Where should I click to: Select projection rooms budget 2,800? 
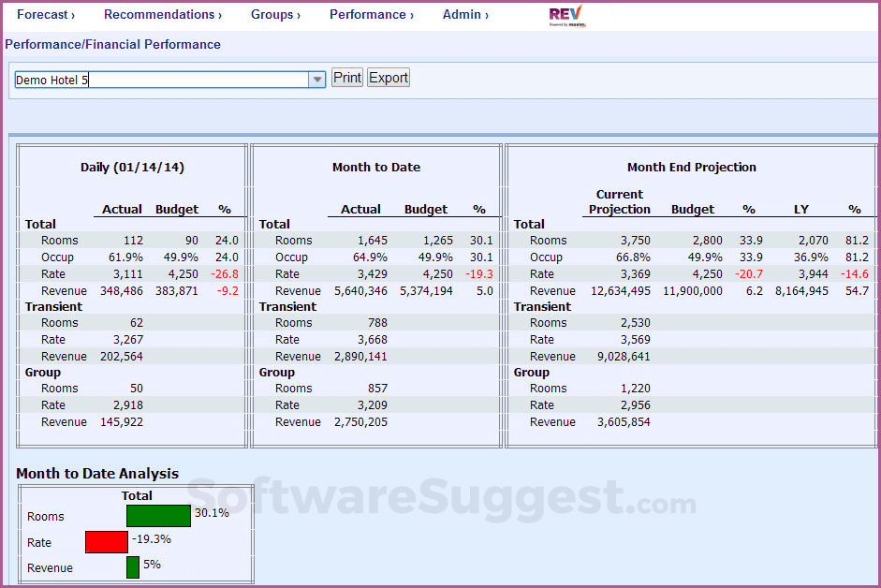708,240
